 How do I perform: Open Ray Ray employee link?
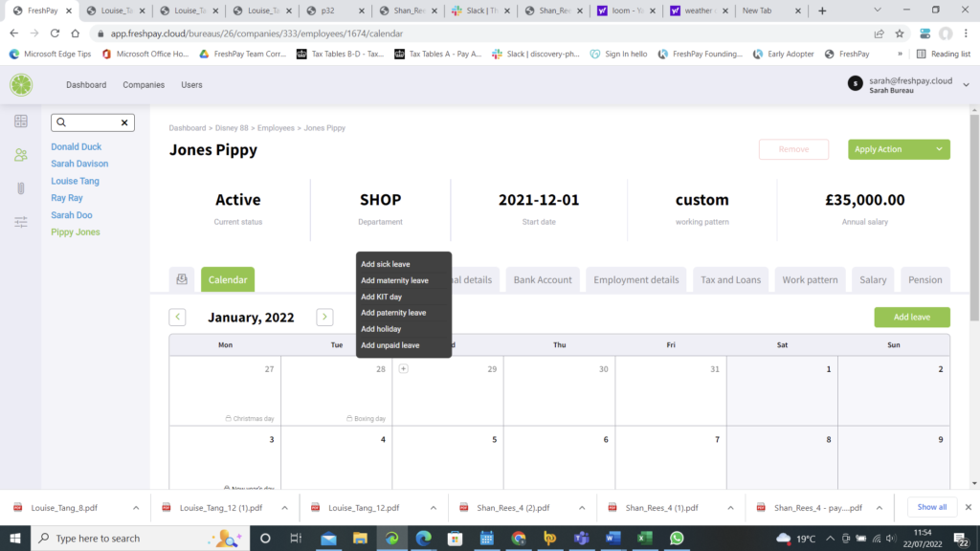coord(67,198)
